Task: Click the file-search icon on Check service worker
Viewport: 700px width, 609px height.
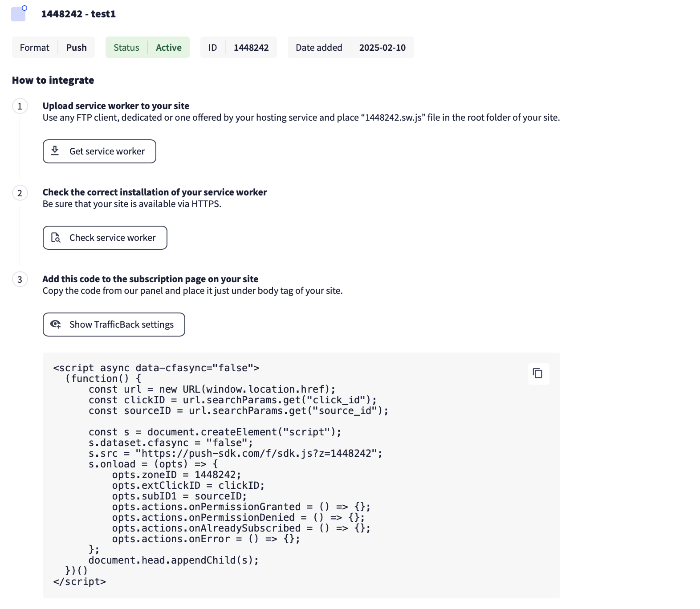Action: (56, 238)
